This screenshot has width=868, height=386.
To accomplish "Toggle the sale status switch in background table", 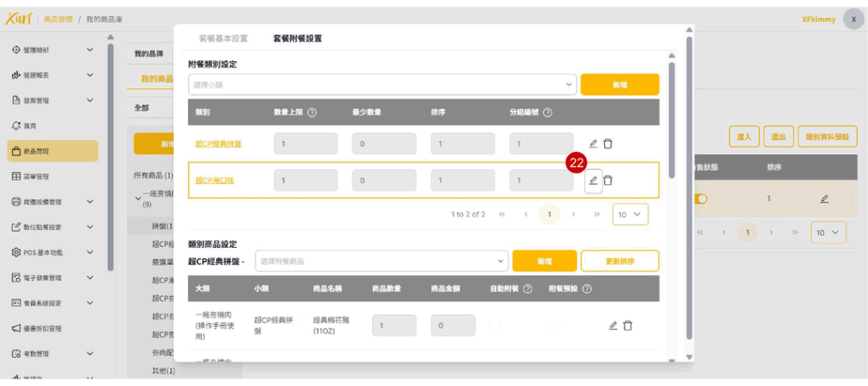I will (700, 199).
